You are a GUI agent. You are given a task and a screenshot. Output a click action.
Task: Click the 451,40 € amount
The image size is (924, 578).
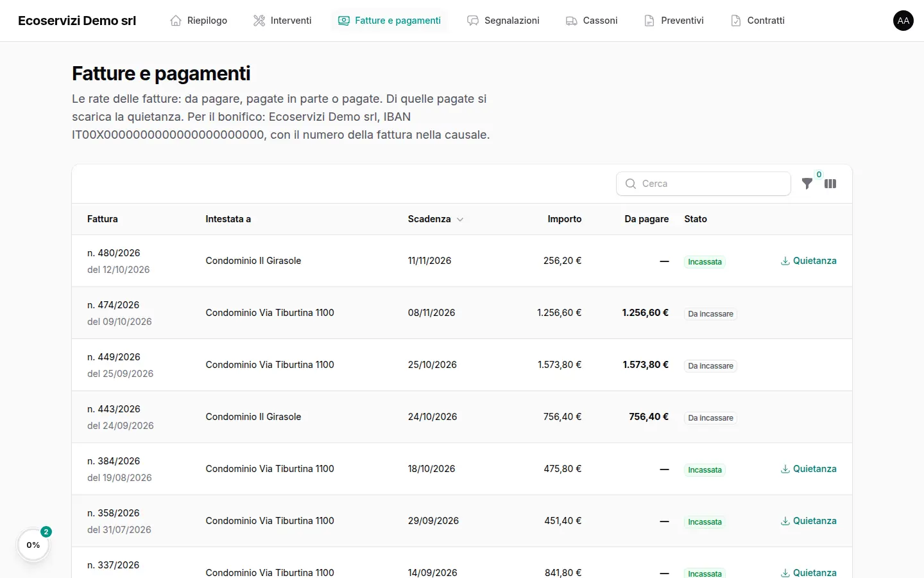pyautogui.click(x=563, y=521)
